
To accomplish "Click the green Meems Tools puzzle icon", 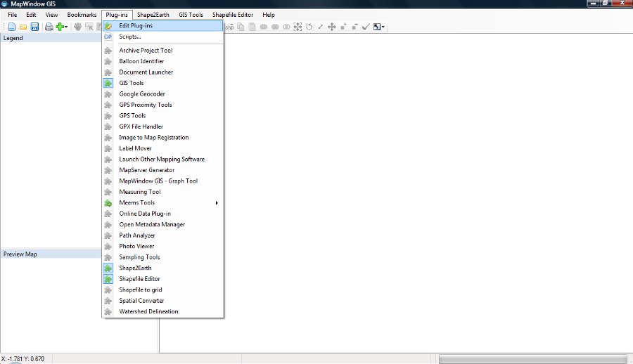I will [108, 203].
